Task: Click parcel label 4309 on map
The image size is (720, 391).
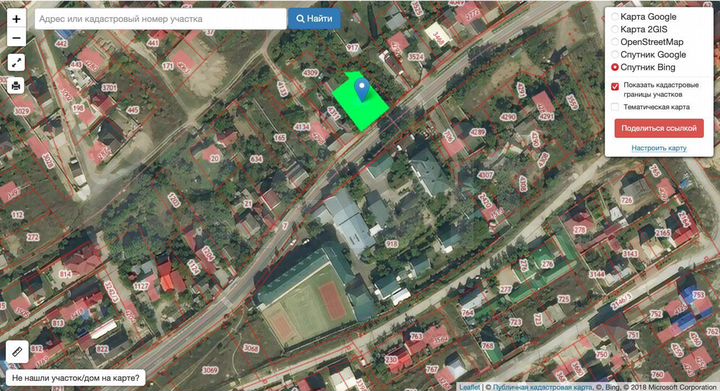Action: (310, 73)
